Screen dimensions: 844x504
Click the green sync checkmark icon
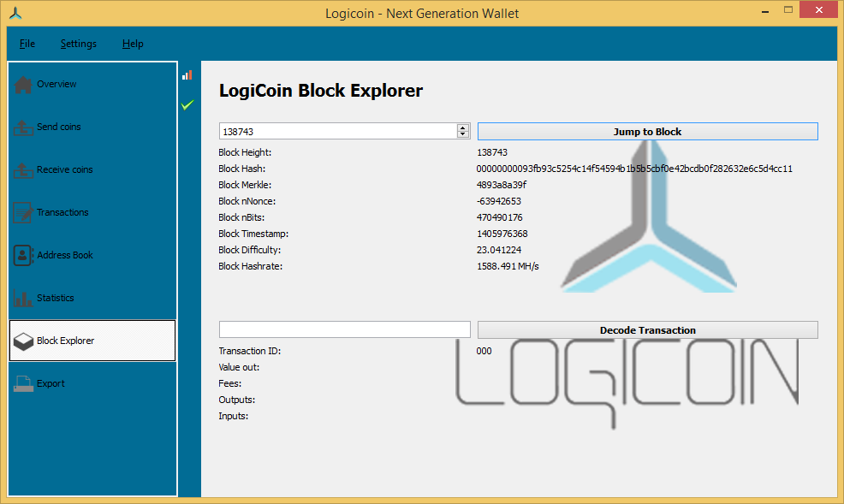187,105
